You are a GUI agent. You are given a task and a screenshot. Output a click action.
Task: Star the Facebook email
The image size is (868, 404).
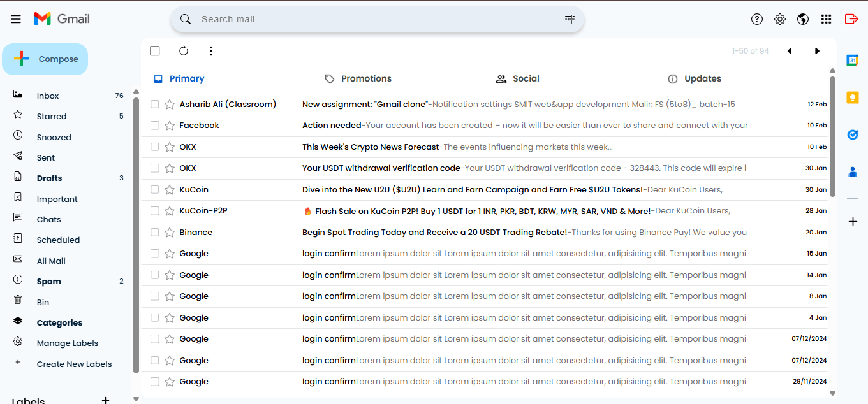click(170, 126)
